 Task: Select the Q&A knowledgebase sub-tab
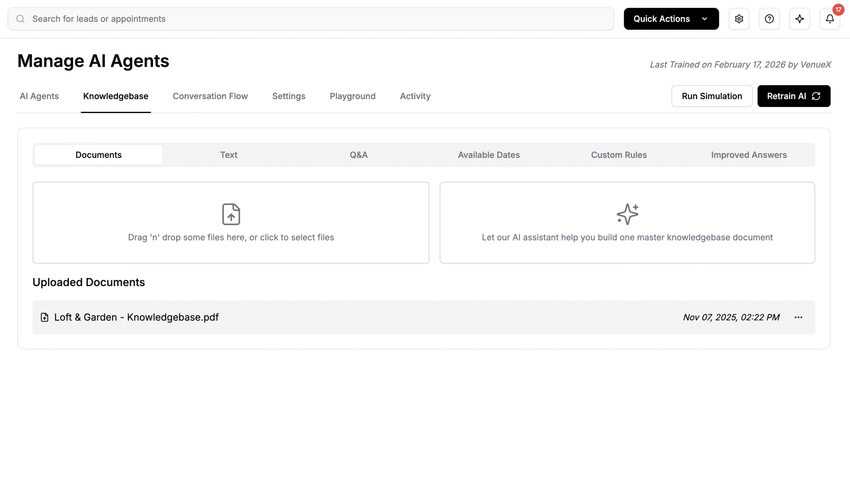click(358, 155)
